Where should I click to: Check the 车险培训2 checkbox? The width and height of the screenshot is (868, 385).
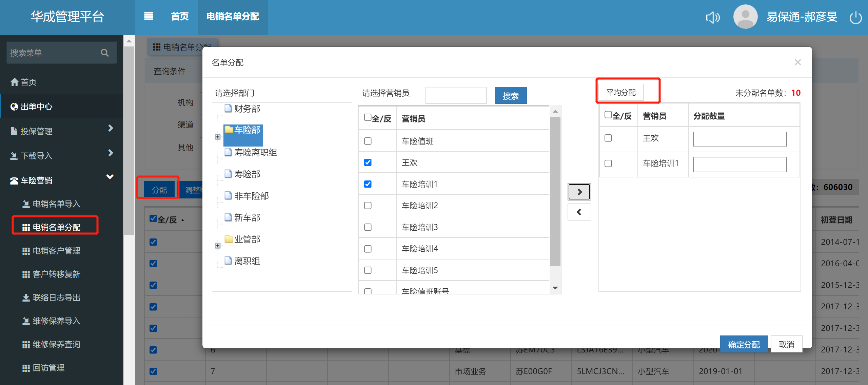pos(368,206)
